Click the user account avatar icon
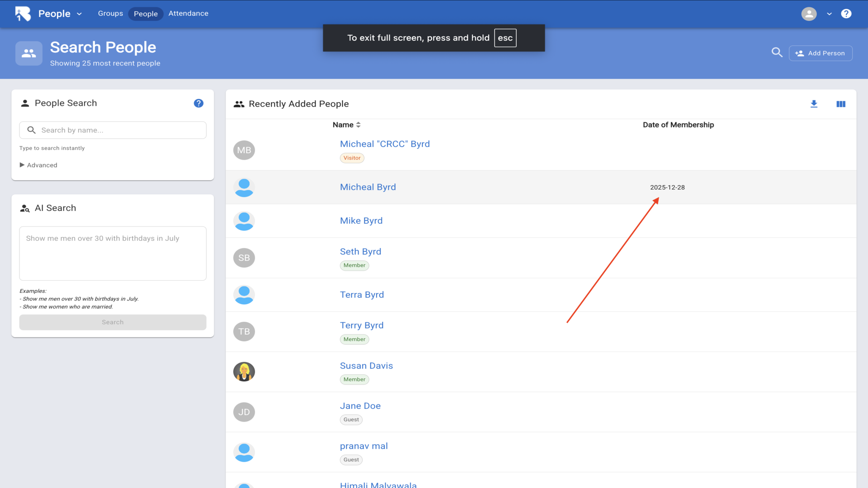This screenshot has height=488, width=868. point(809,14)
